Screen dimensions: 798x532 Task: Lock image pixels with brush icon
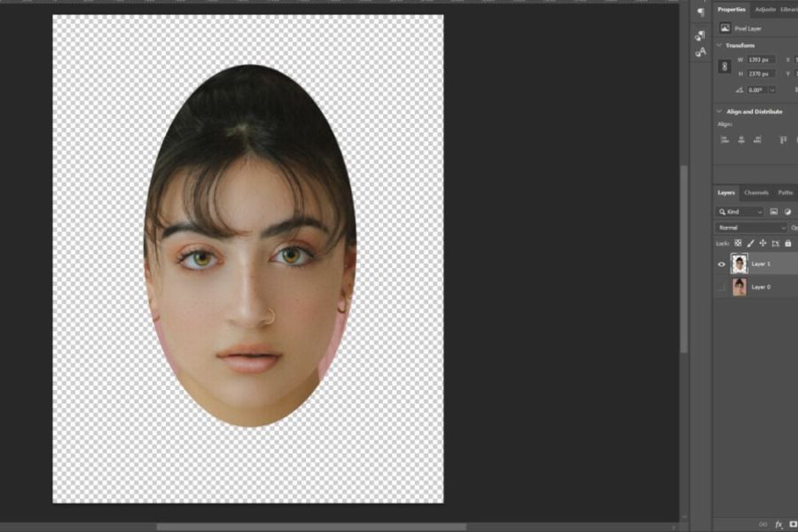coord(750,243)
